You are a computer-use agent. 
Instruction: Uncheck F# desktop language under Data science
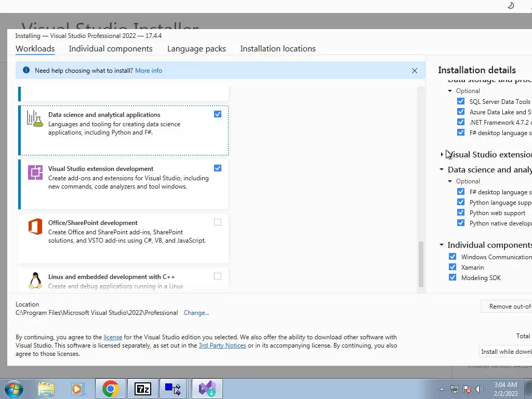point(461,192)
